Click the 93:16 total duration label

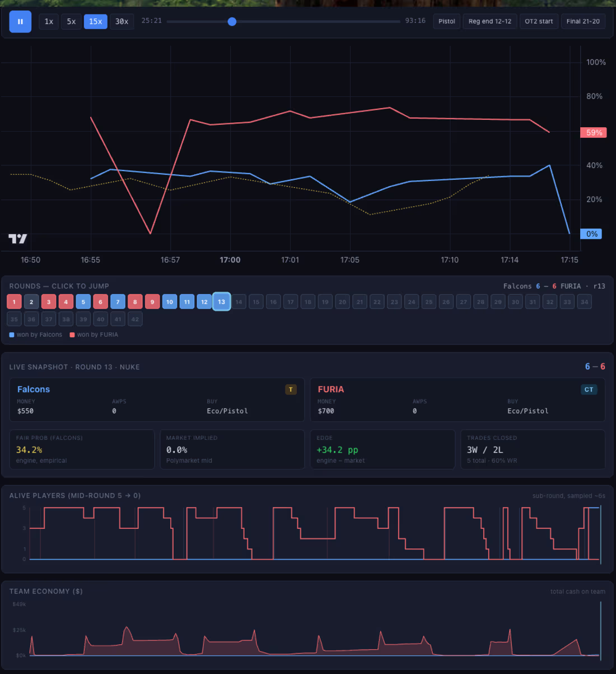416,21
